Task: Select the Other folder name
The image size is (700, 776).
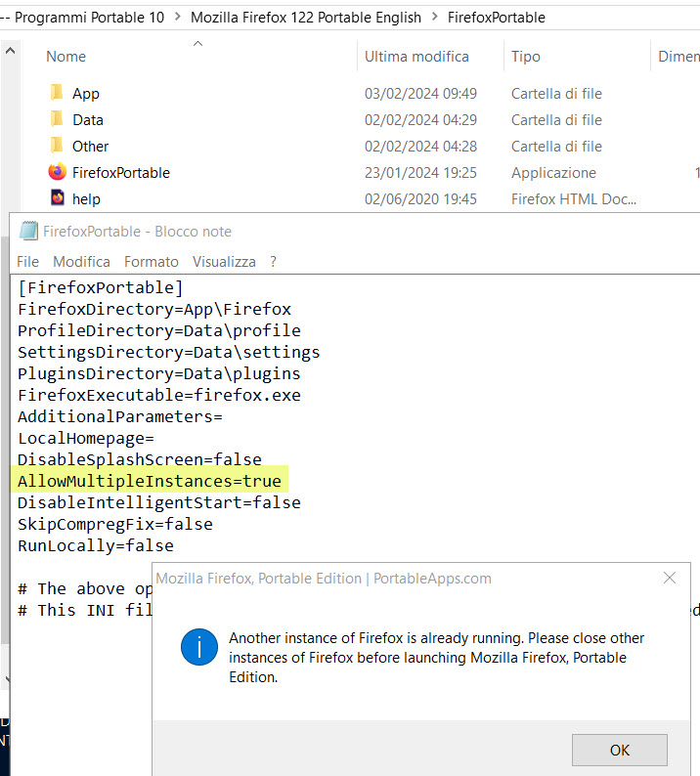Action: 90,146
